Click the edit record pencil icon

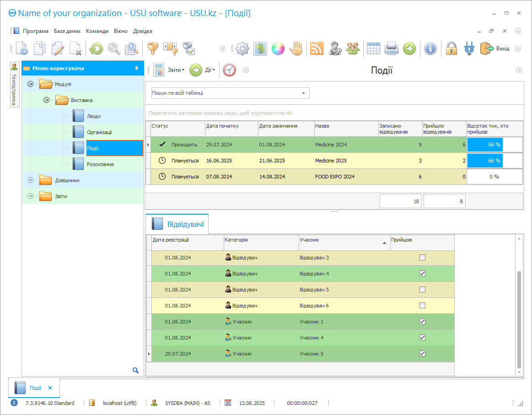(x=58, y=49)
